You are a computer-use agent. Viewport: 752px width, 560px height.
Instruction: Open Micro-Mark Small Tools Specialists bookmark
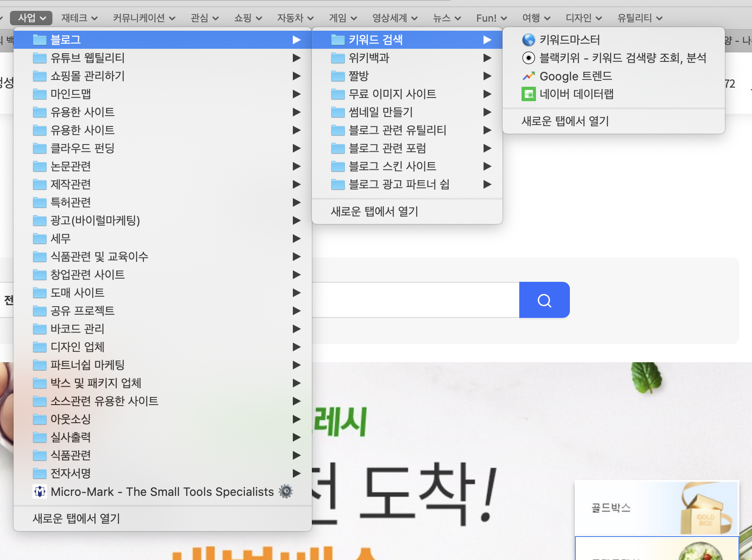pyautogui.click(x=163, y=491)
